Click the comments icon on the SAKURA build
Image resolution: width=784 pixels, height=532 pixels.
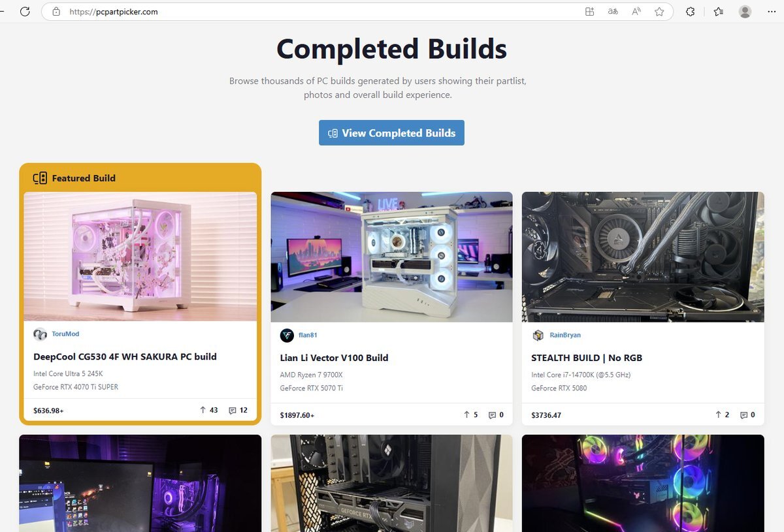232,411
